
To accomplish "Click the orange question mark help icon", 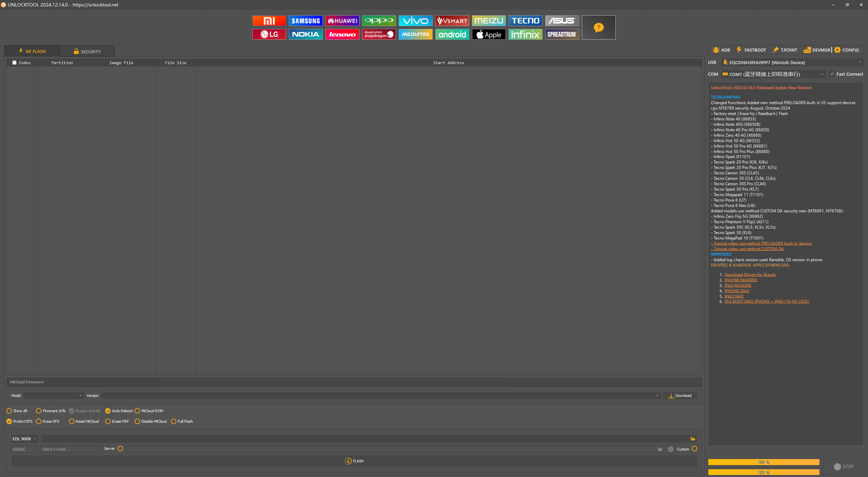I will pyautogui.click(x=598, y=27).
